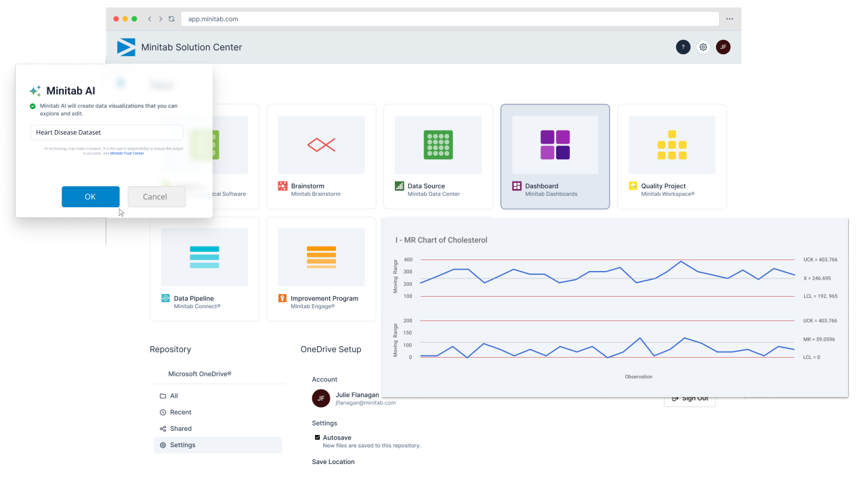Confirm the Minitab AI dialog with OK

click(x=90, y=196)
